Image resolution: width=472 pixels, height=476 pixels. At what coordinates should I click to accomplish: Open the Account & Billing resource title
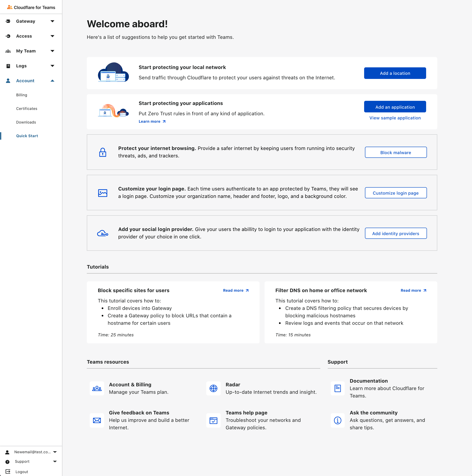point(130,385)
